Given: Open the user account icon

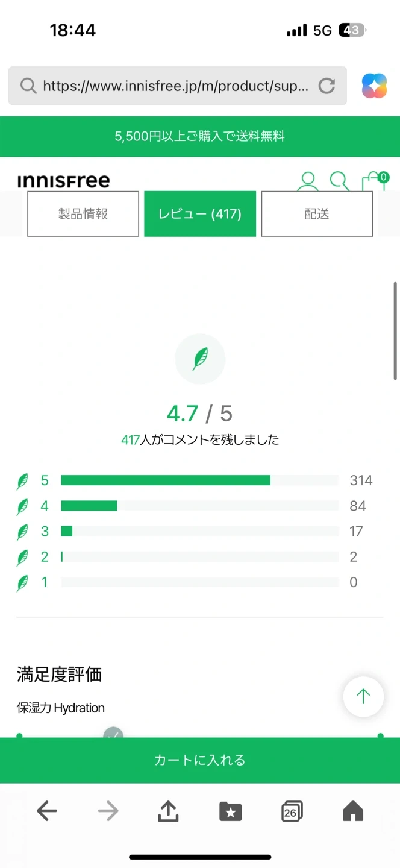Looking at the screenshot, I should [x=308, y=180].
